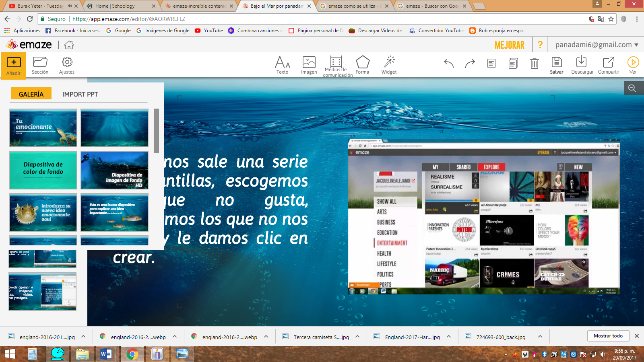Viewport: 644px width, 362px height.
Task: Reload the page in the browser
Action: (x=30, y=19)
